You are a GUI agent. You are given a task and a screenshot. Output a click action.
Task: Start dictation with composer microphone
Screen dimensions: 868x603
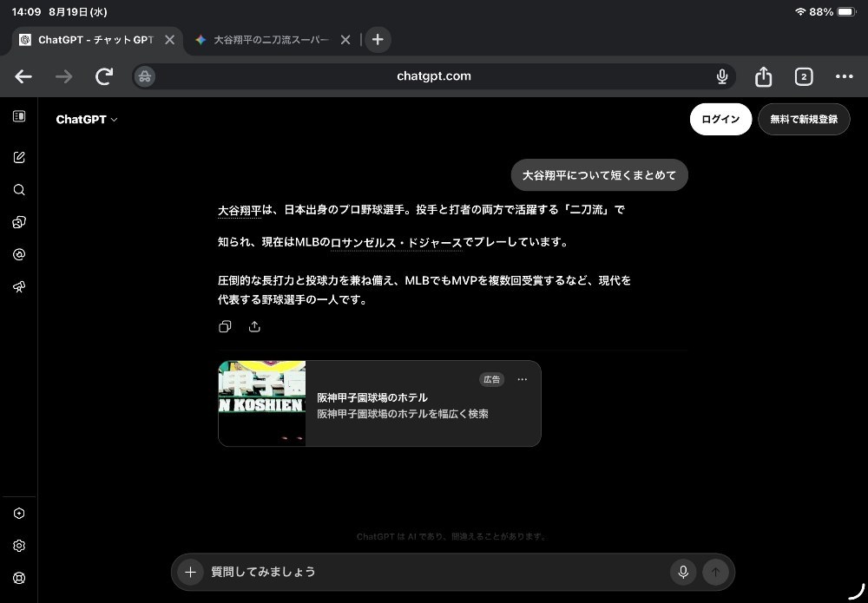point(683,572)
